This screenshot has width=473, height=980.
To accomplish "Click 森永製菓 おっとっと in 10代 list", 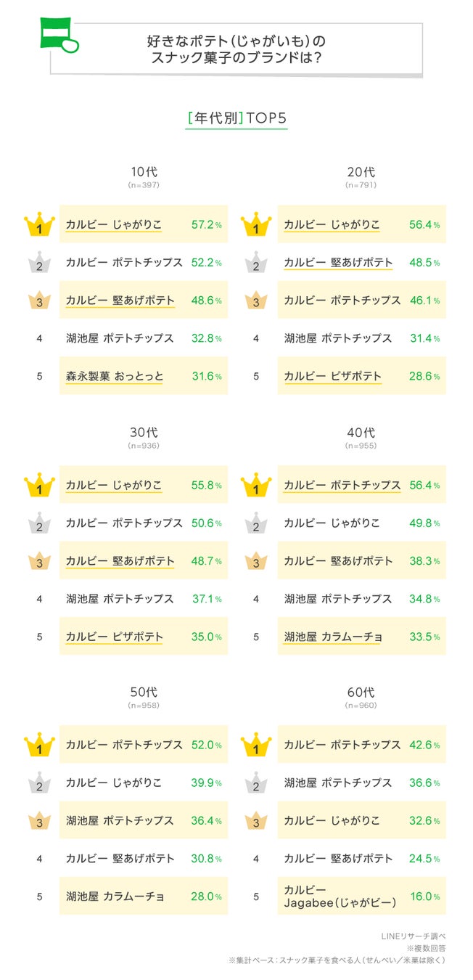I will tap(115, 376).
